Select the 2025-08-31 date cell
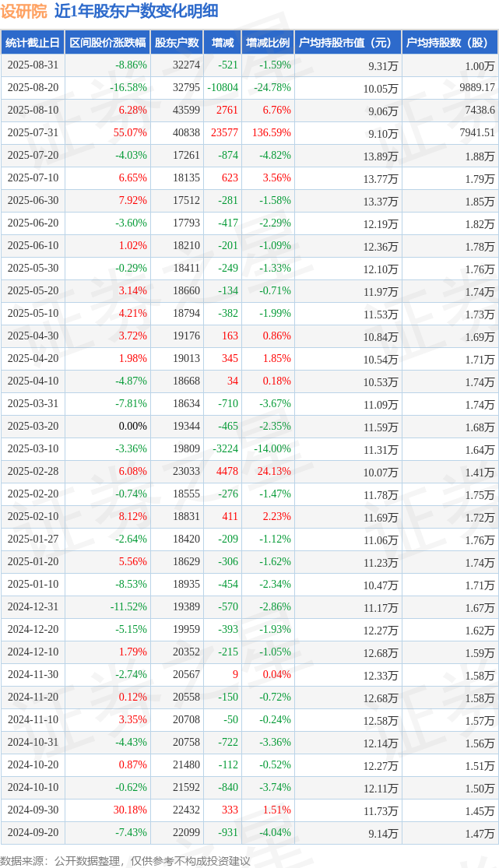The width and height of the screenshot is (499, 868). coord(33,65)
